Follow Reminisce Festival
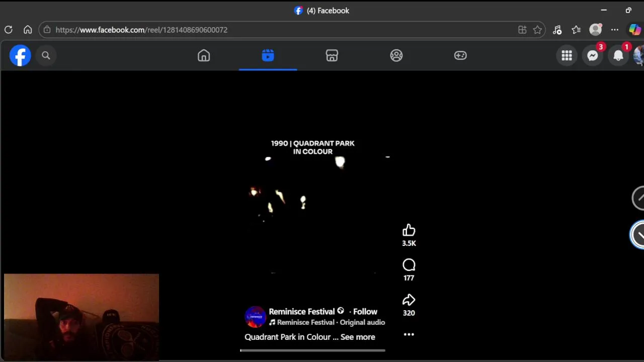Viewport: 644px width, 362px height. pos(365,311)
